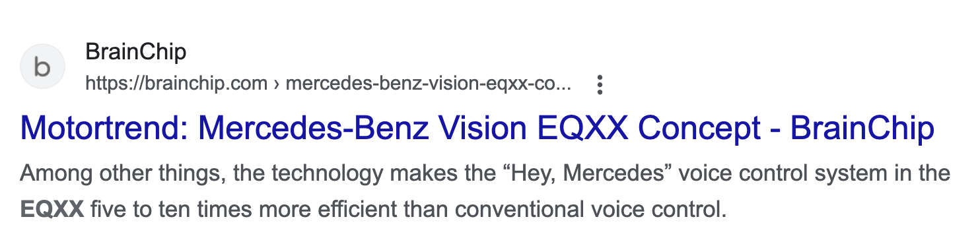The image size is (980, 244).
Task: Open Motortrend Mercedes-Benz Vision EQXX title link
Action: click(x=477, y=129)
